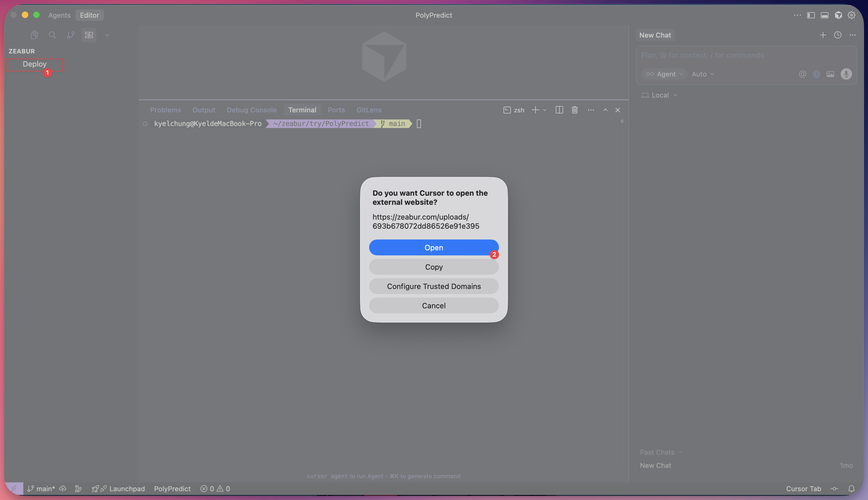Toggle the primary sidebar layout icon
Image resolution: width=868 pixels, height=500 pixels.
pyautogui.click(x=811, y=15)
